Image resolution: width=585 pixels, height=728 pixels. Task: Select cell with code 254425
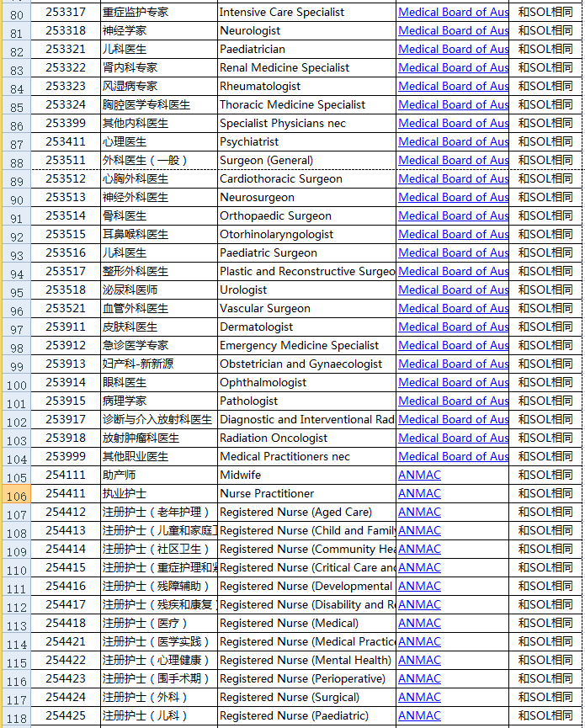click(x=66, y=715)
